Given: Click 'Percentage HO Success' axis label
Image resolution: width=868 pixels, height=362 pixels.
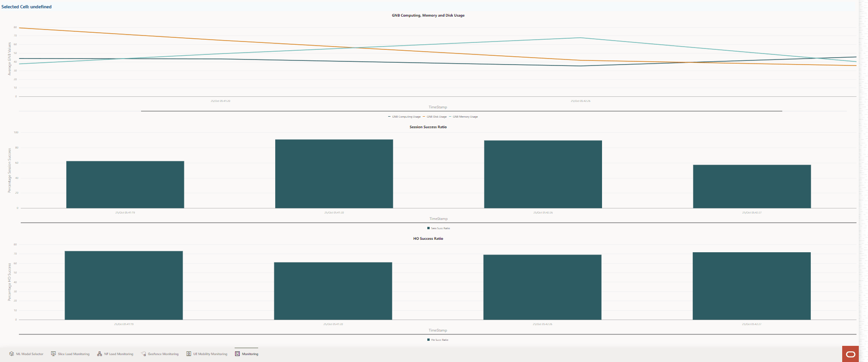Looking at the screenshot, I should pyautogui.click(x=9, y=282).
